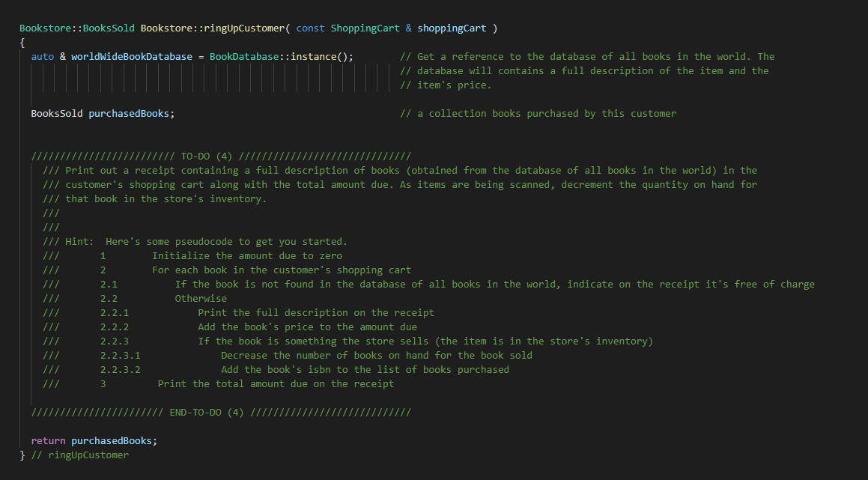Screen dimensions: 868x480
Task: Place cursor on shoppingCart parameter name
Action: pyautogui.click(x=452, y=28)
